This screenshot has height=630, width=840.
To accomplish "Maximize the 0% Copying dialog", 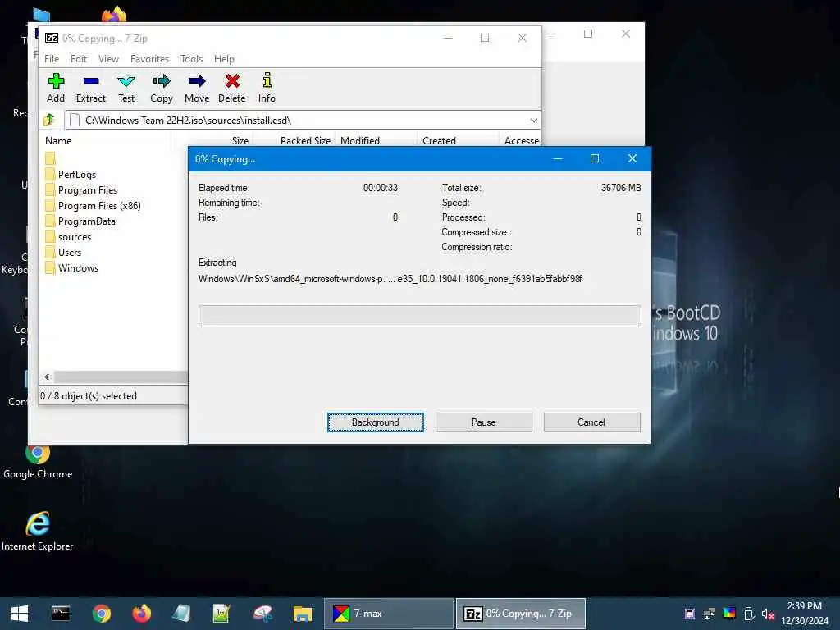I will [595, 158].
